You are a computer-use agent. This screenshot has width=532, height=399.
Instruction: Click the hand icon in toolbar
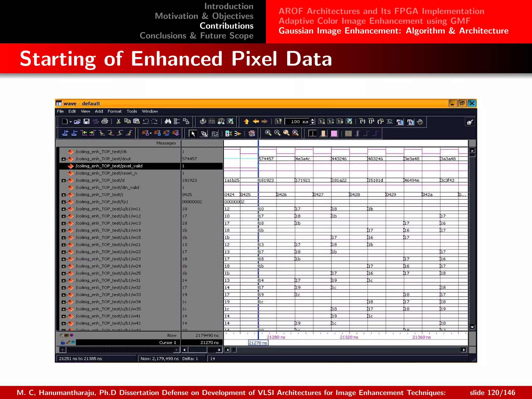pos(420,122)
